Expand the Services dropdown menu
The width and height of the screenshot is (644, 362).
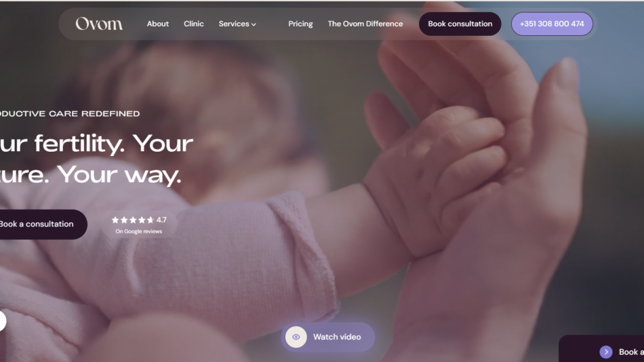coord(237,24)
